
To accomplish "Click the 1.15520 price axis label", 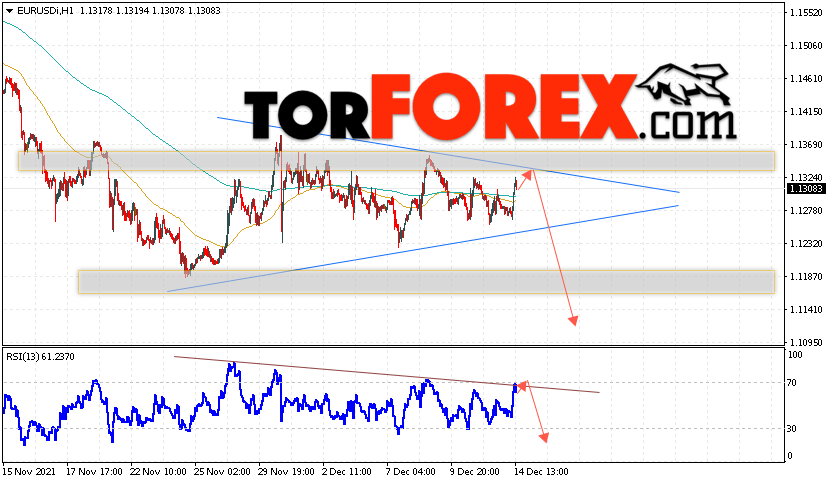I will pos(806,12).
